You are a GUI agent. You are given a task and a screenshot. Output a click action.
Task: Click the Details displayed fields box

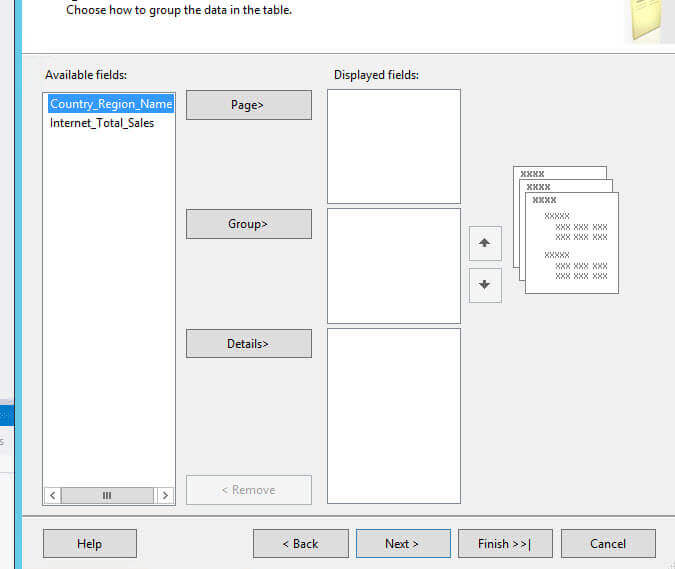click(394, 416)
